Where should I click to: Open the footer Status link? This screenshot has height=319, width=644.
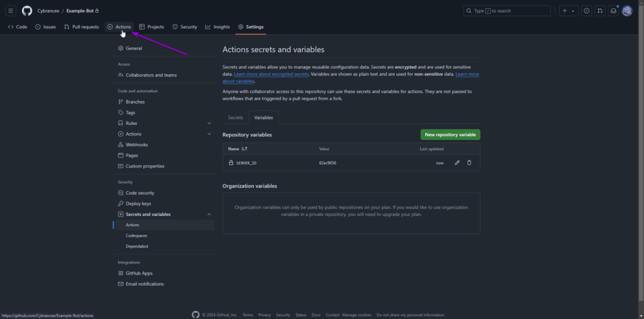pyautogui.click(x=301, y=315)
